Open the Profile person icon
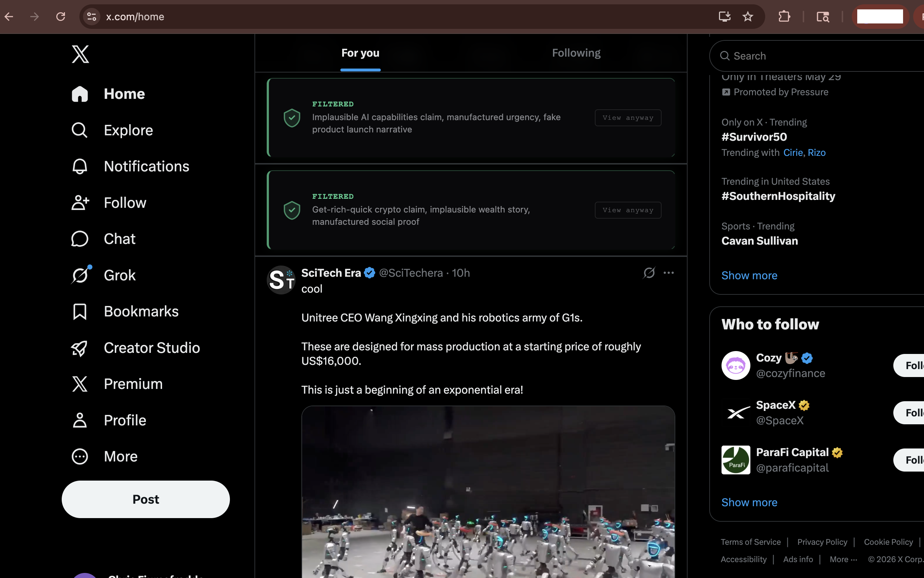Viewport: 924px width, 578px height. (80, 420)
